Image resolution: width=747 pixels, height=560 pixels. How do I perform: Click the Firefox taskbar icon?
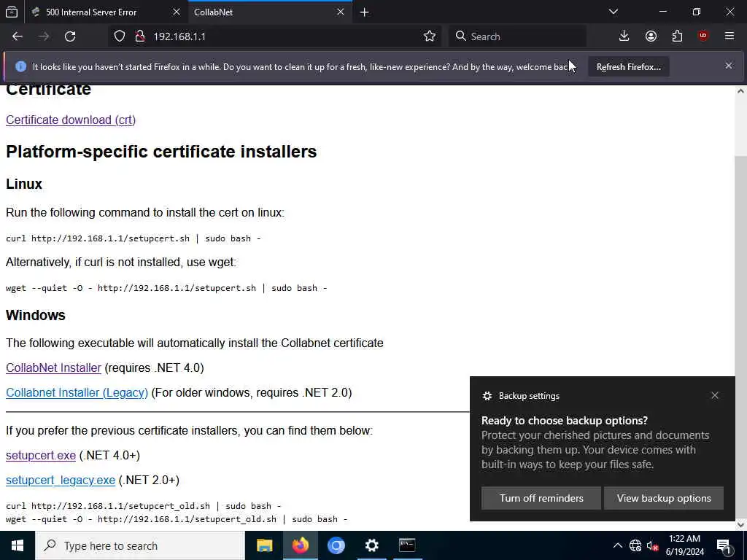(300, 545)
